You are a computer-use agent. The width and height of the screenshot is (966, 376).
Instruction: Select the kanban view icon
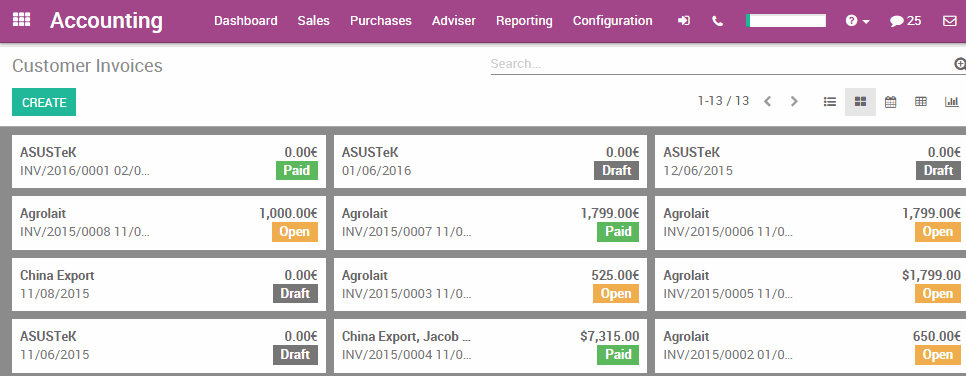[x=860, y=102]
